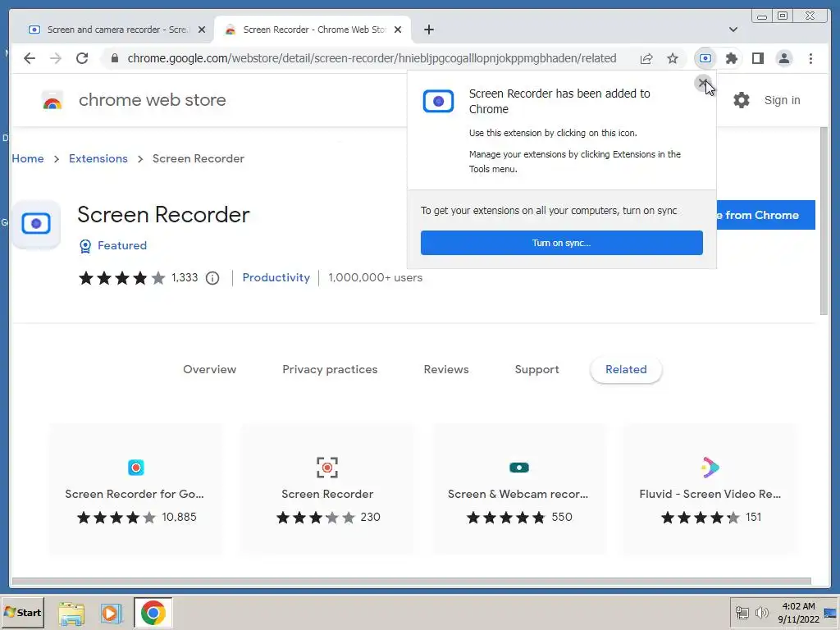
Task: Open the Screen Recorder extension toolbar icon
Action: point(705,58)
